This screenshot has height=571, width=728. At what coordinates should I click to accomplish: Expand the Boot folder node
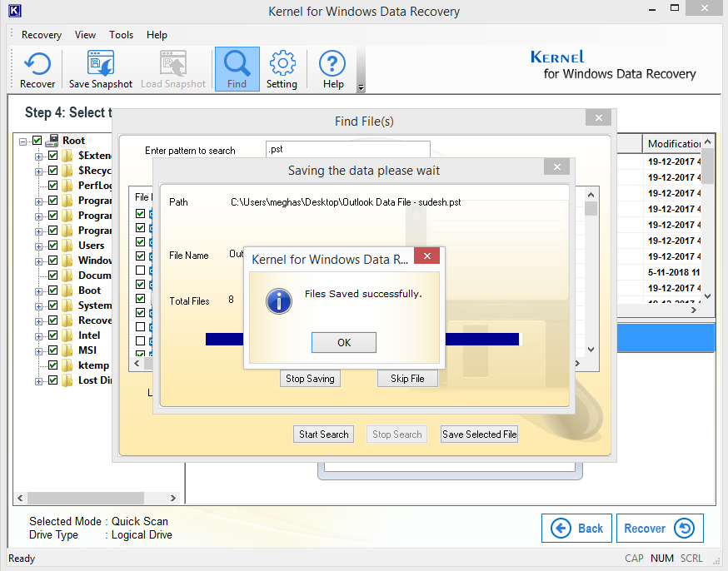38,291
